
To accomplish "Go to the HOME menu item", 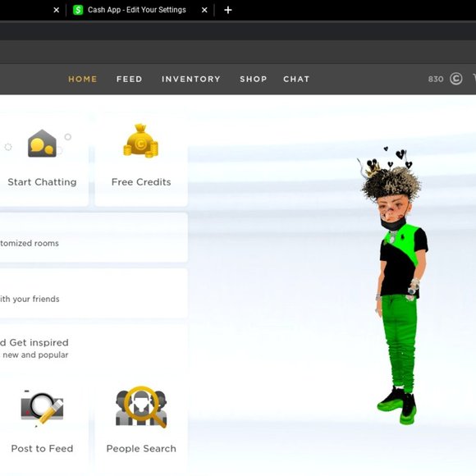I will tap(83, 80).
